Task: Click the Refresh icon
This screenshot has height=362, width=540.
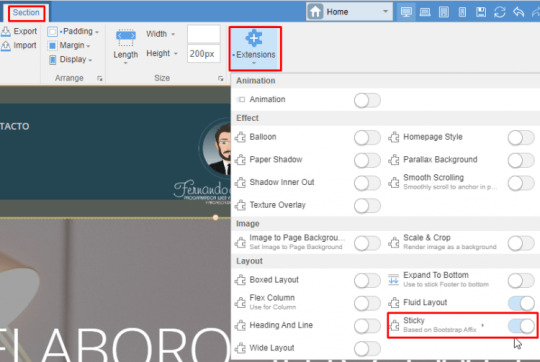Action: (499, 12)
